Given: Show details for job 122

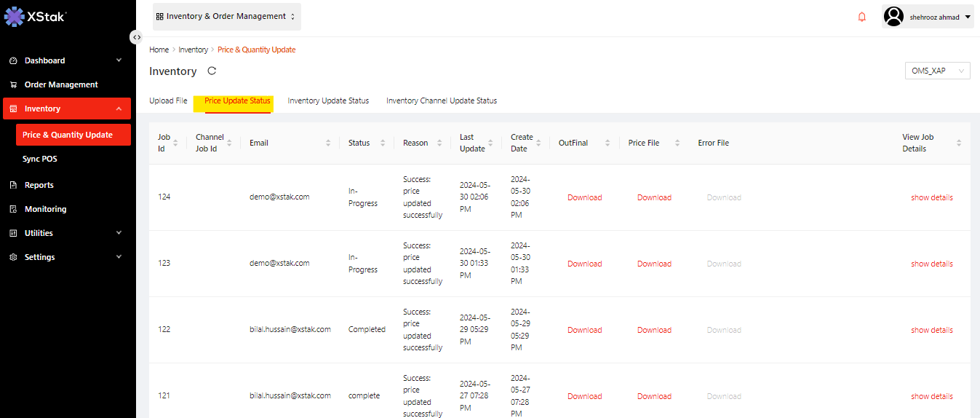Looking at the screenshot, I should pyautogui.click(x=931, y=330).
